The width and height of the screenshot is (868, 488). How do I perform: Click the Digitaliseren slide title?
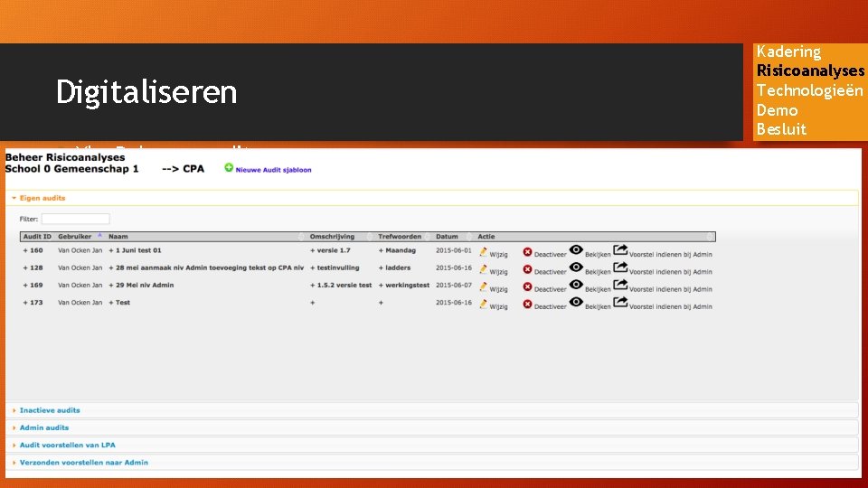146,92
